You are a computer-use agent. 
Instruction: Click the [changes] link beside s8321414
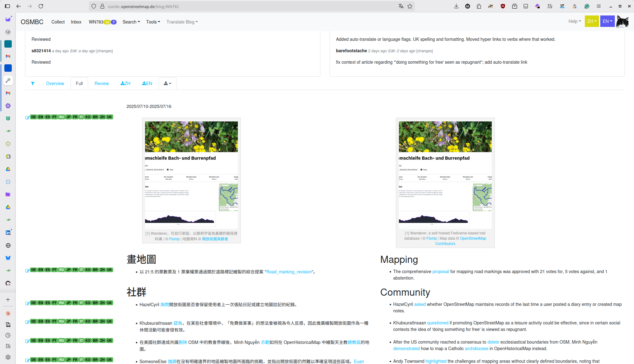pyautogui.click(x=105, y=51)
